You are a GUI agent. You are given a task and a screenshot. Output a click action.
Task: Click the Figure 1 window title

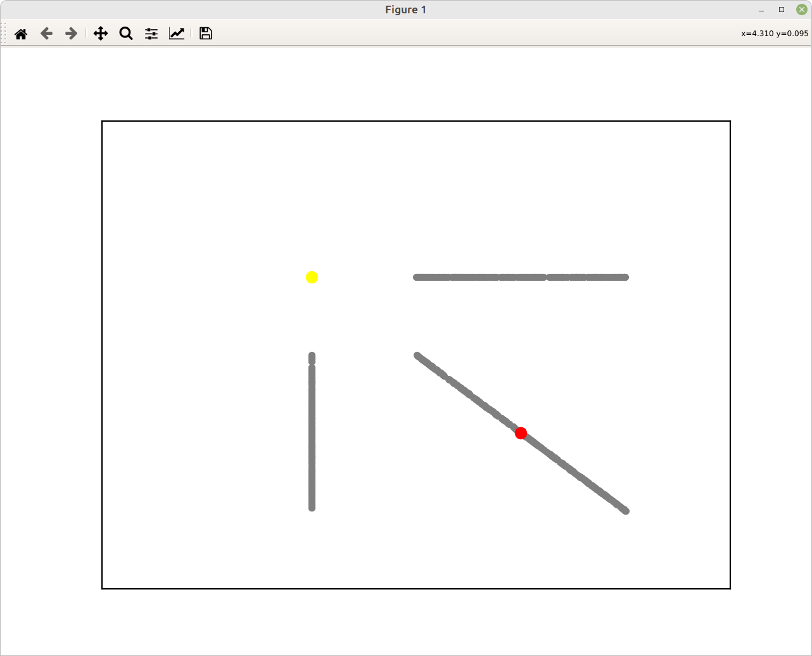pos(405,10)
